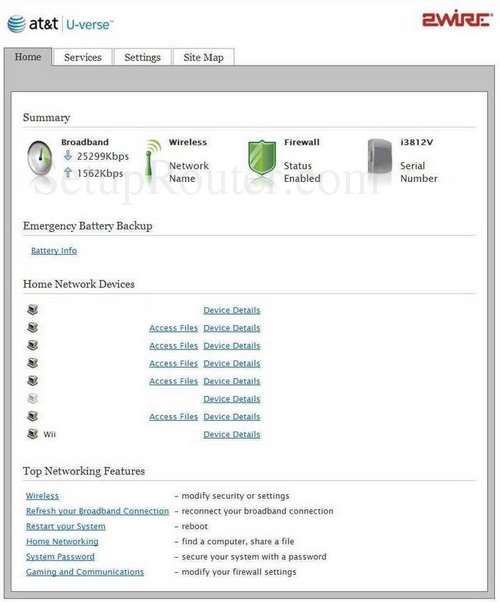Open Gaming and Communications link
Screen dimensions: 500x602
coord(85,572)
